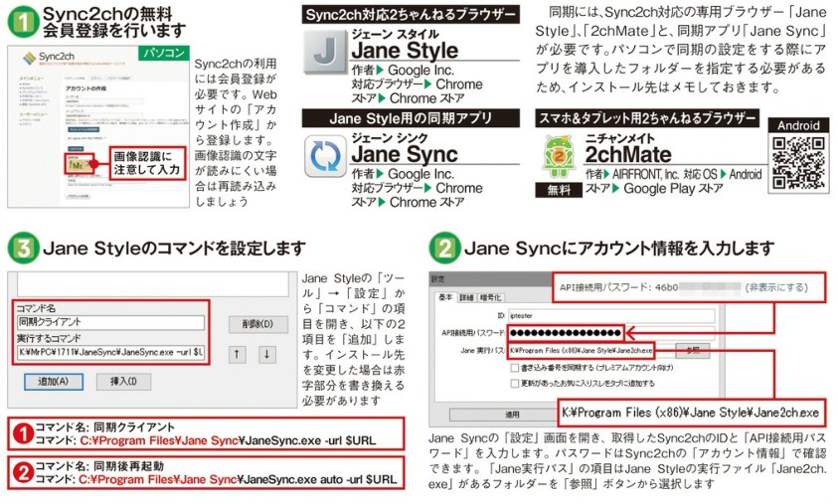The height and width of the screenshot is (504, 838).
Task: Click the 2chMate QR code
Action: tap(798, 162)
